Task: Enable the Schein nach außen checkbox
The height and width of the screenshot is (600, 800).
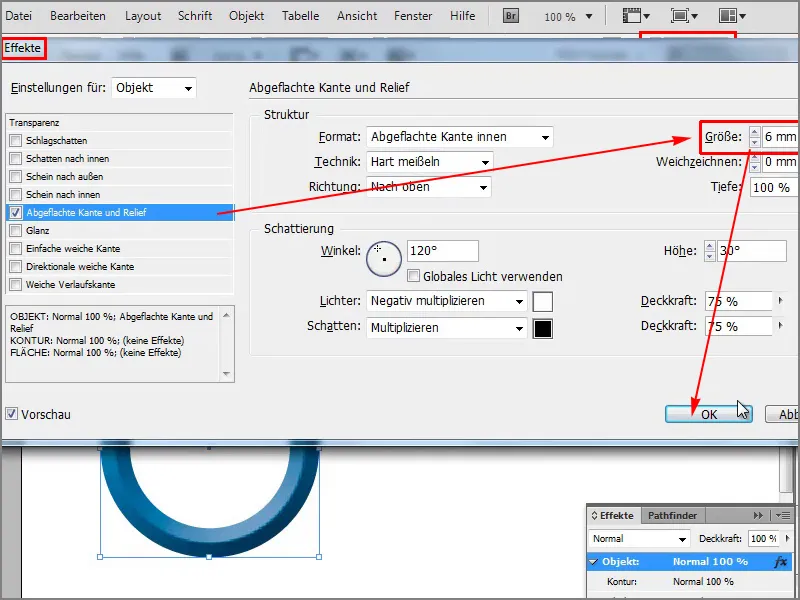Action: tap(16, 177)
